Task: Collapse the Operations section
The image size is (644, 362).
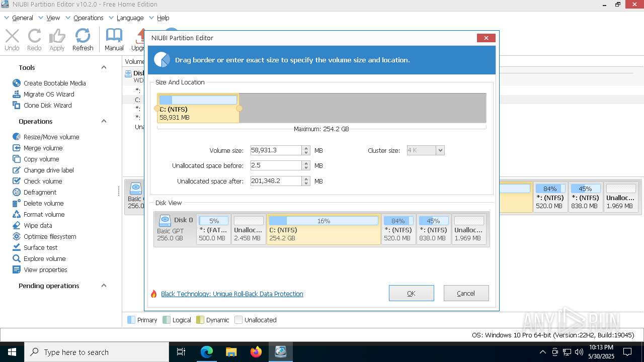Action: (104, 121)
